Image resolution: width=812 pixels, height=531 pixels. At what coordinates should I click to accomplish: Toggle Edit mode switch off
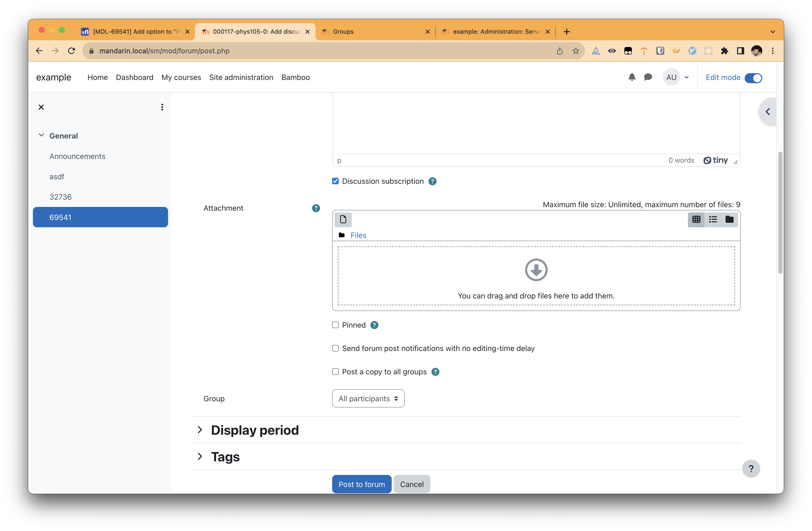click(x=753, y=78)
